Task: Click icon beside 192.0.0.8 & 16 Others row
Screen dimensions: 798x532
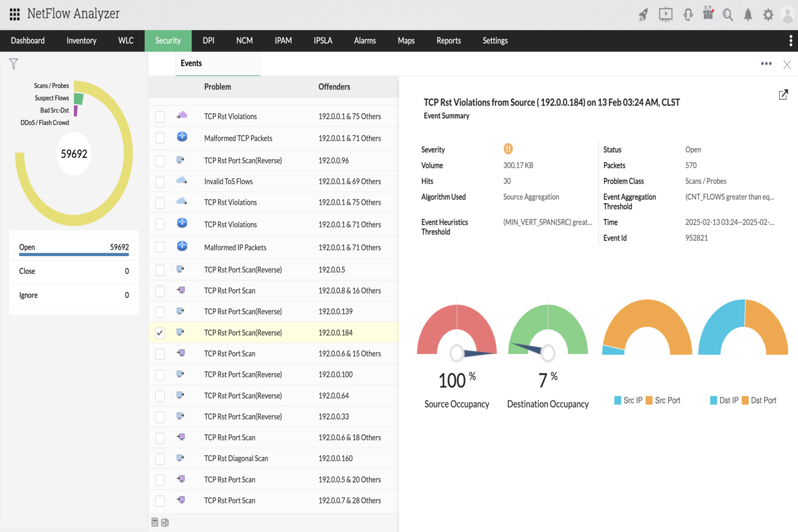Action: (x=181, y=290)
